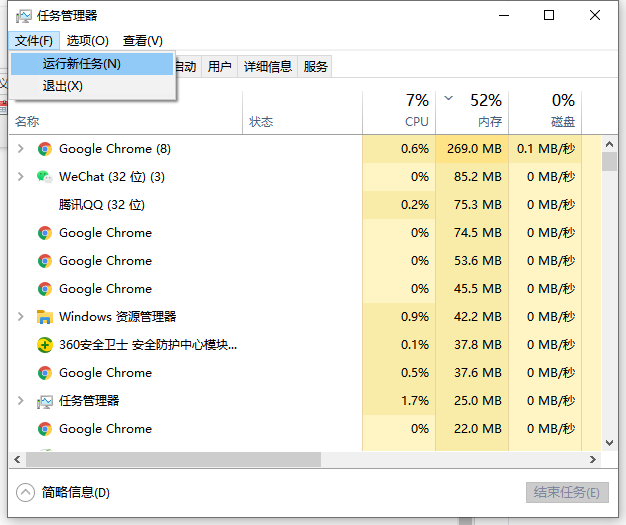Click the 结束任务(E) button
The width and height of the screenshot is (626, 525).
tap(566, 493)
